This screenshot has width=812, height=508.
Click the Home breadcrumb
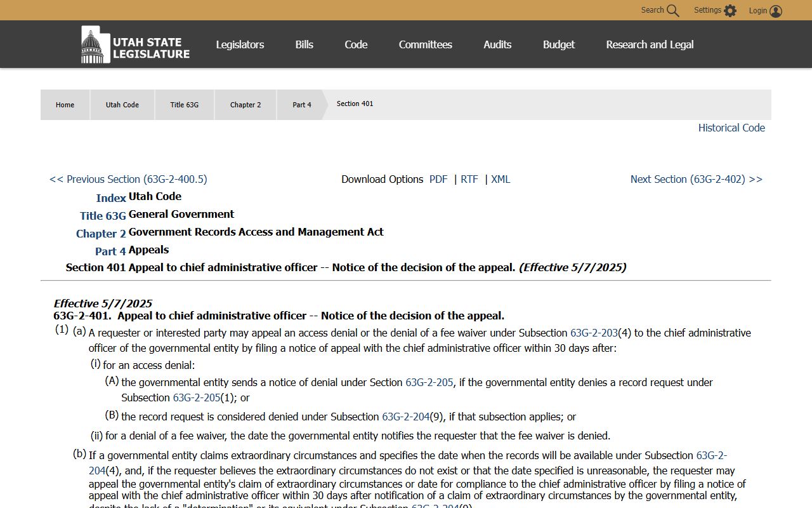click(65, 105)
